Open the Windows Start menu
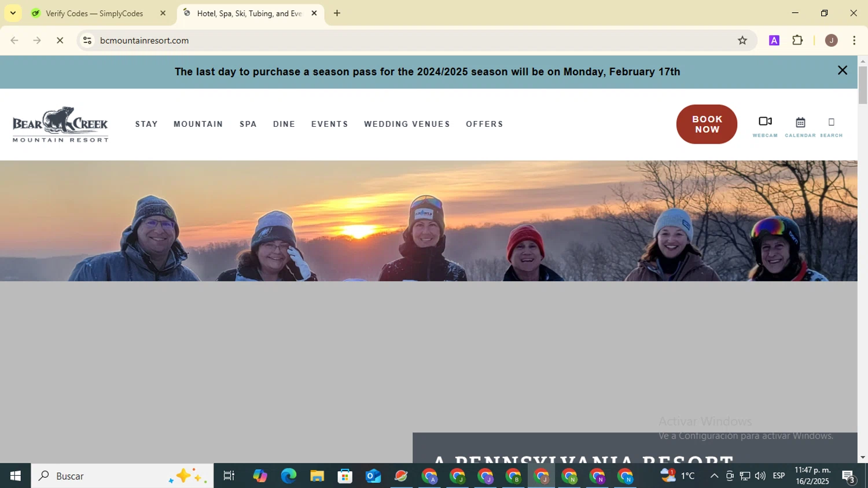 [x=16, y=476]
